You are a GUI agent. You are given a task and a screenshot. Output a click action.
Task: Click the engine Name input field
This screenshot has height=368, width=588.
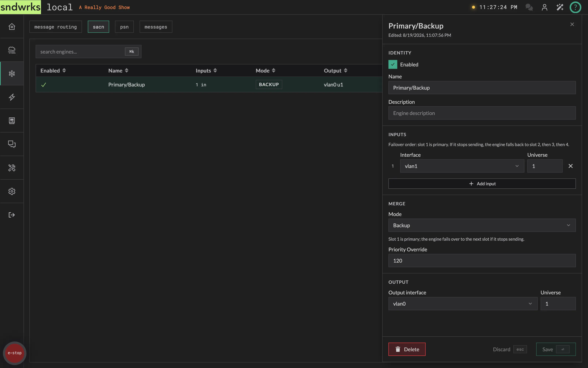(482, 88)
